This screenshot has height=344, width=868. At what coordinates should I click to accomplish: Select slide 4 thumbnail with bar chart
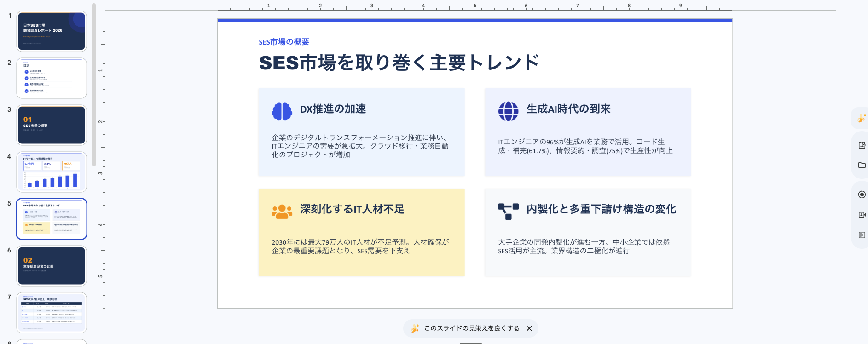(x=52, y=172)
